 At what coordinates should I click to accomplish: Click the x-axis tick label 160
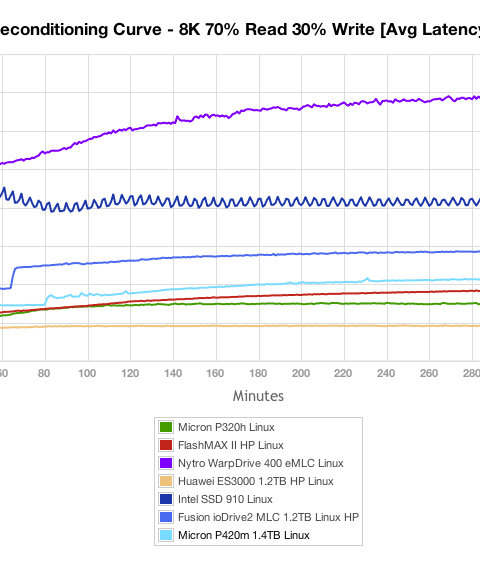click(215, 373)
